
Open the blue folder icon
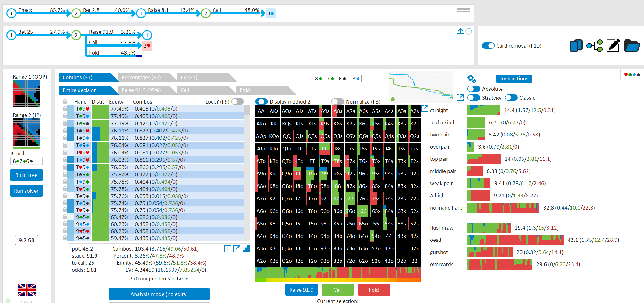[632, 46]
